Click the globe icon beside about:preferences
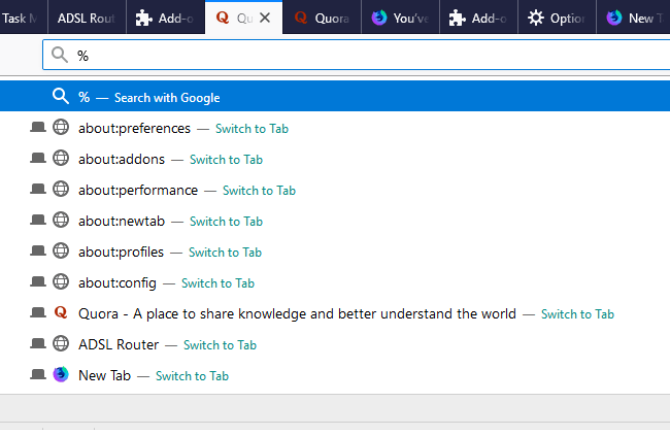 coord(61,127)
